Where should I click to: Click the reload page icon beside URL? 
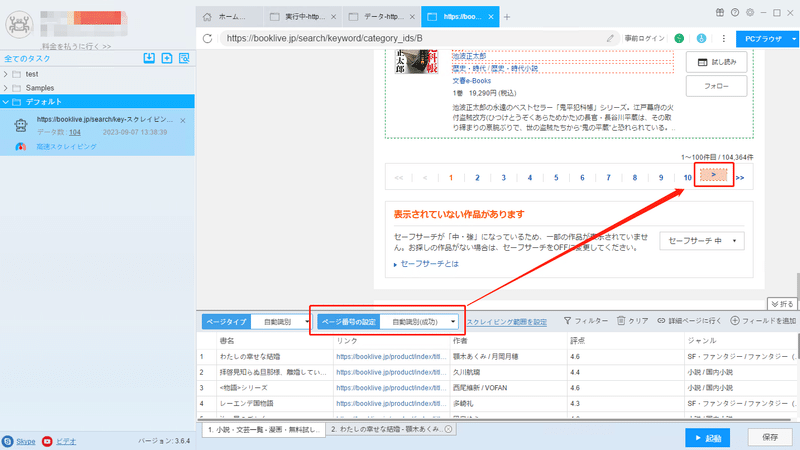coord(207,38)
